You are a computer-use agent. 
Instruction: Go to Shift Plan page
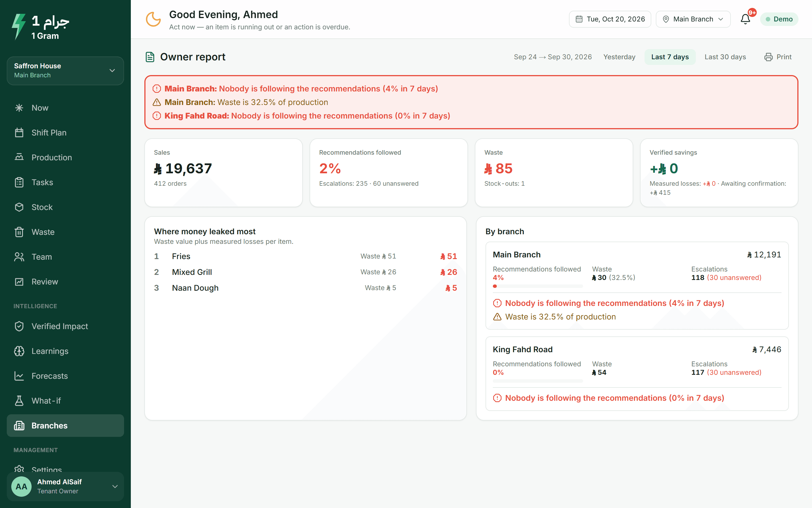[x=65, y=133]
